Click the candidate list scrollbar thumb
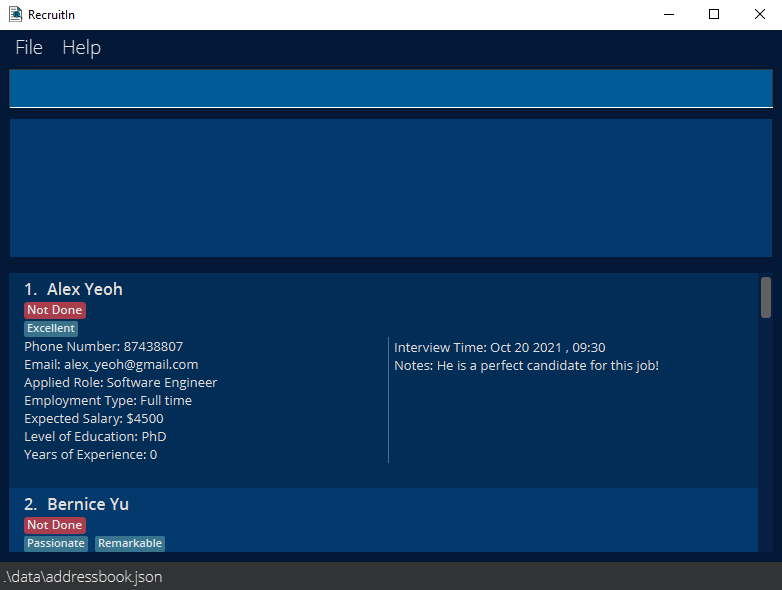782x590 pixels. pos(766,297)
